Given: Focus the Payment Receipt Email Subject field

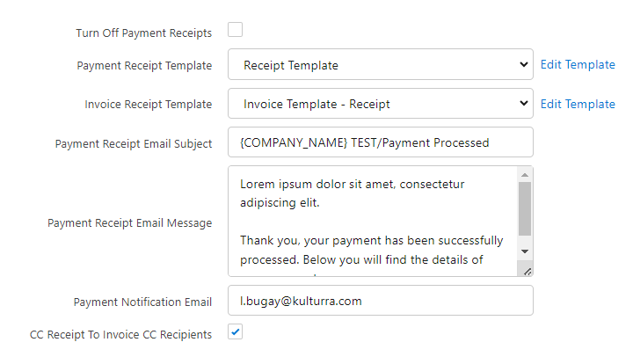Looking at the screenshot, I should (380, 142).
